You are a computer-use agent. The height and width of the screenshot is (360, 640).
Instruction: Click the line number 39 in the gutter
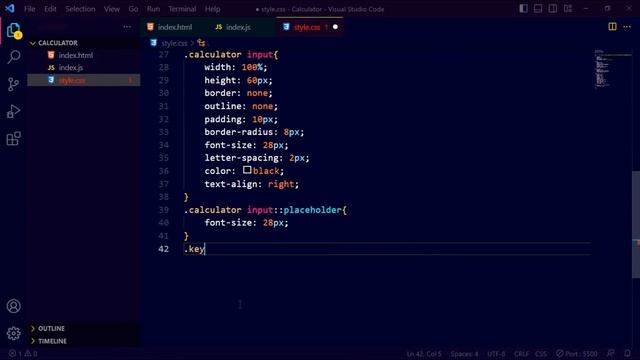pyautogui.click(x=164, y=210)
